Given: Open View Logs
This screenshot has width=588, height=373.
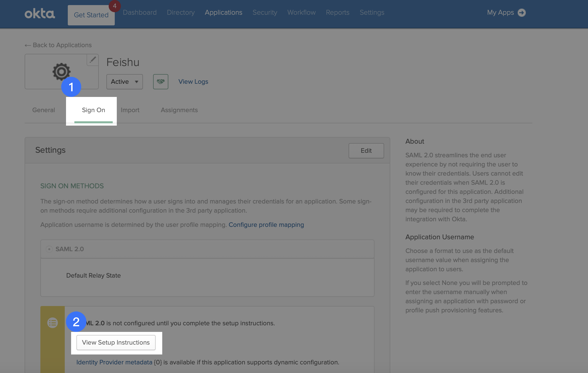Looking at the screenshot, I should point(193,81).
